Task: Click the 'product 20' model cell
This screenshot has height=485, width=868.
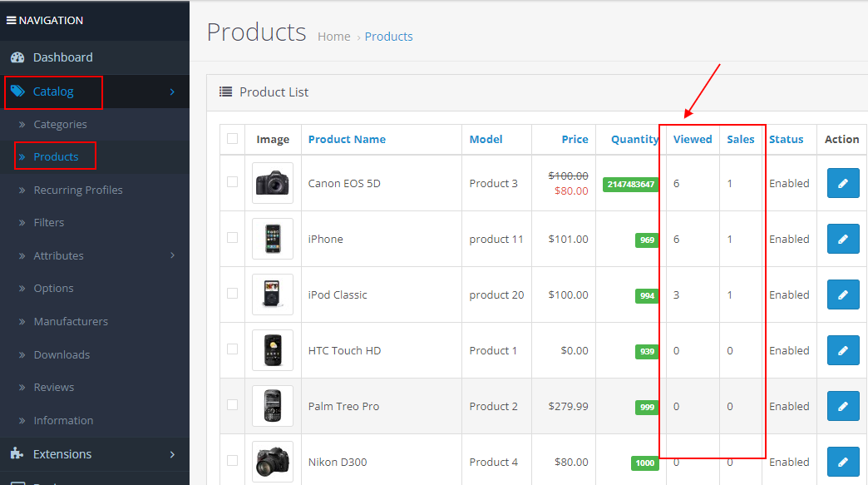Action: coord(496,295)
